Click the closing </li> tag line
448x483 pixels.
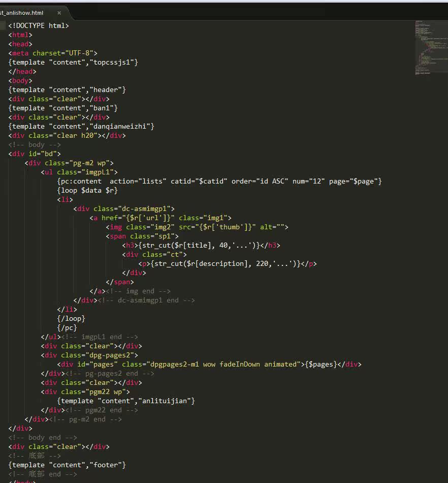[x=67, y=310]
